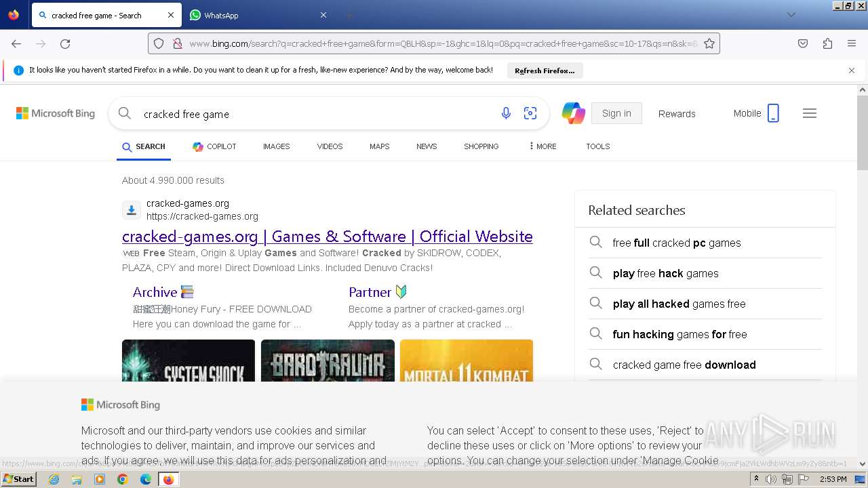Click the Refresh Firefox button

(x=545, y=70)
